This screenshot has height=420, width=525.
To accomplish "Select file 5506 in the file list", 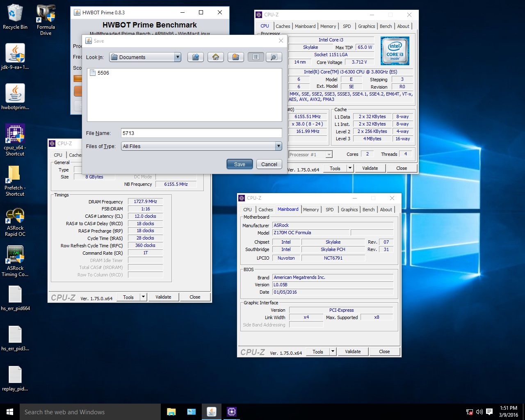I will (100, 73).
